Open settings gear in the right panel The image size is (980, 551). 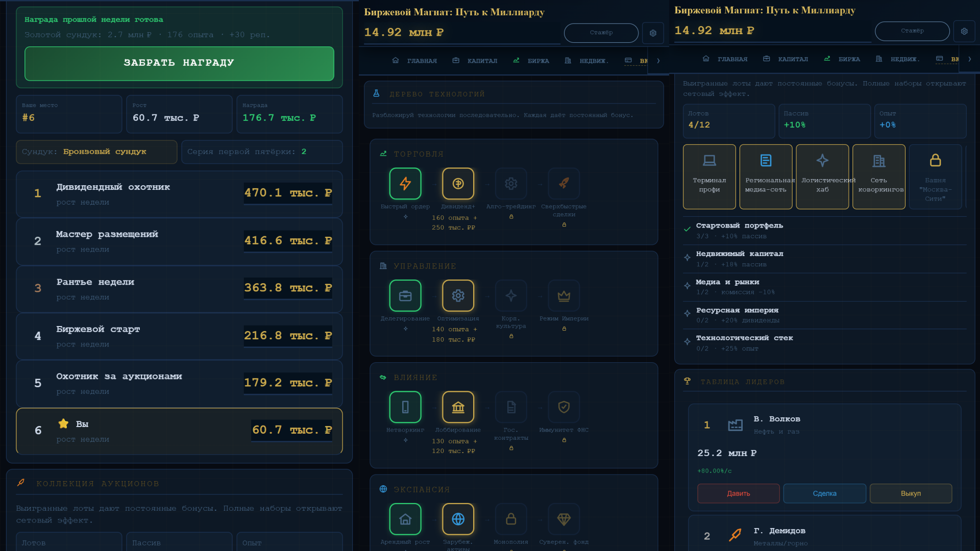point(964,31)
